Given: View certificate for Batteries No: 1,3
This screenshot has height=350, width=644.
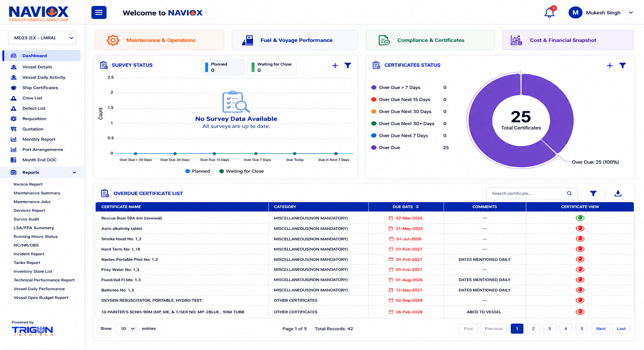Looking at the screenshot, I should tap(580, 290).
